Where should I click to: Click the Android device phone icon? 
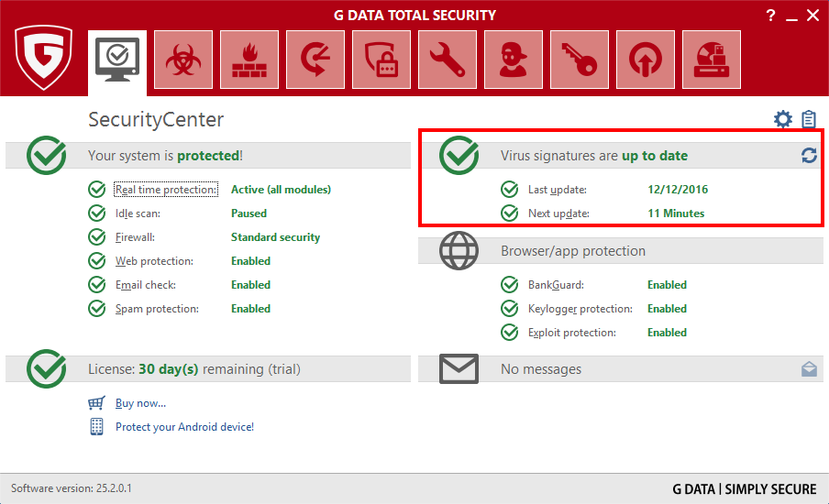point(96,427)
